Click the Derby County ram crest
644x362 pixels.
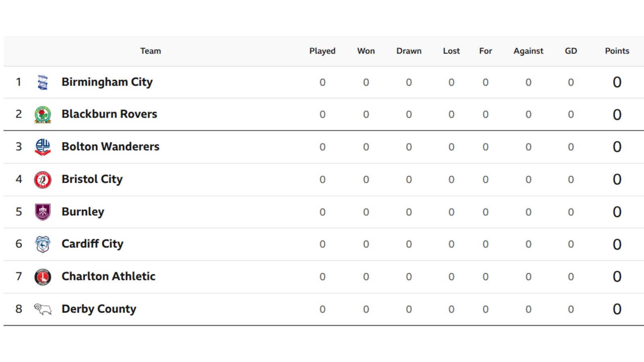pos(43,309)
